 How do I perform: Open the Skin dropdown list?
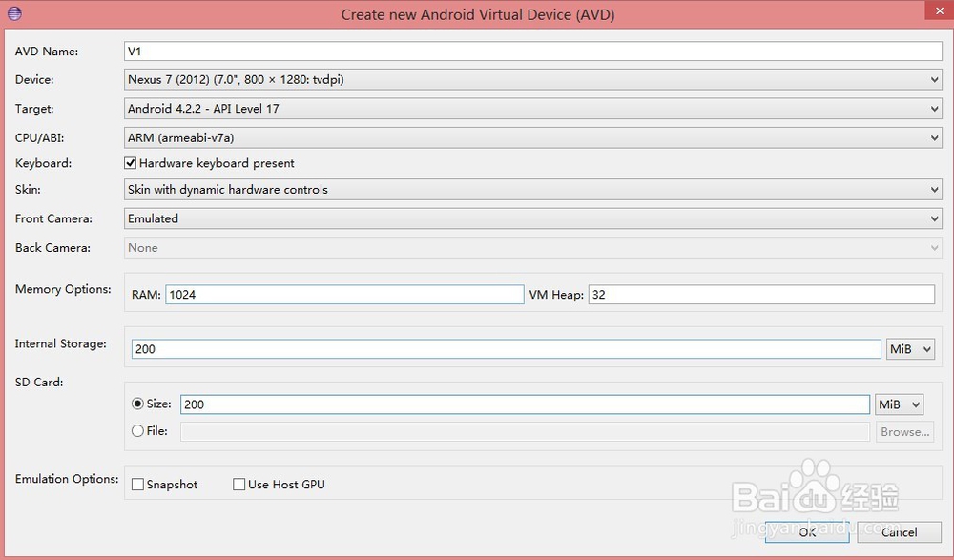coord(533,189)
